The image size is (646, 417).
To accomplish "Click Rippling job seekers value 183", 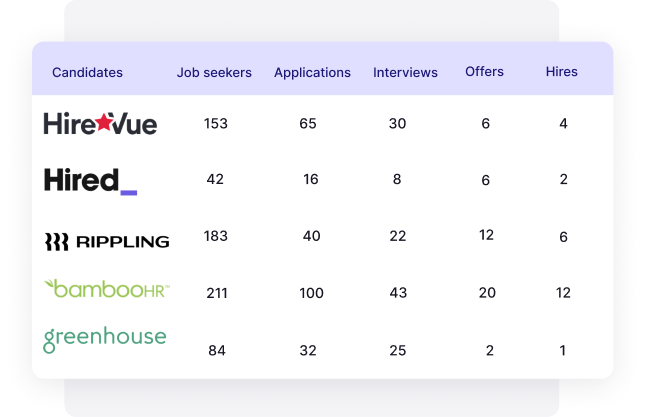I will [215, 236].
